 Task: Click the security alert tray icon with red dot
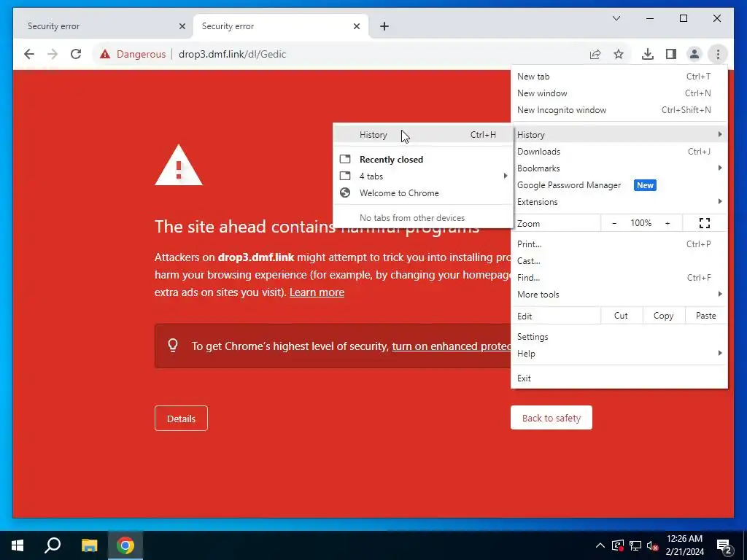617,545
